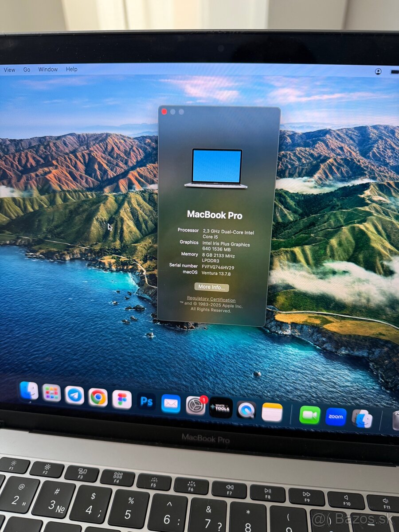This screenshot has height=532, width=399.
Task: Open Migration Assistant icon in the Dock
Action: click(362, 419)
